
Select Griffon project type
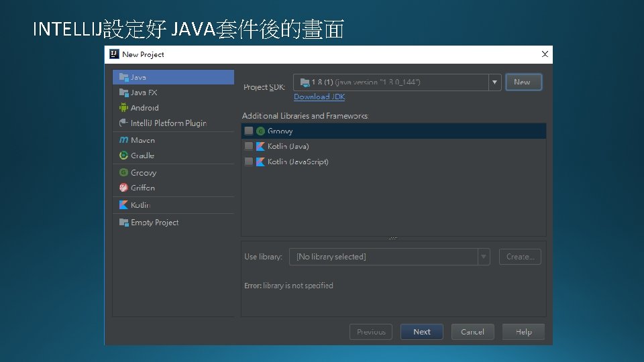[173, 188]
